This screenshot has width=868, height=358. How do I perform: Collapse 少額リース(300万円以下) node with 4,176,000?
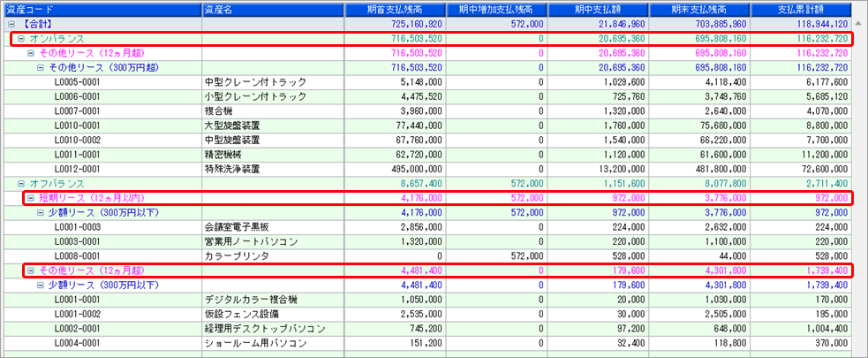point(41,212)
